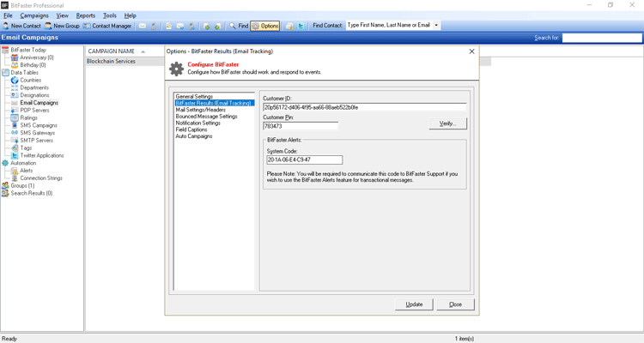Select the Anniversary gift icon in tree
The width and height of the screenshot is (644, 343).
pos(15,57)
